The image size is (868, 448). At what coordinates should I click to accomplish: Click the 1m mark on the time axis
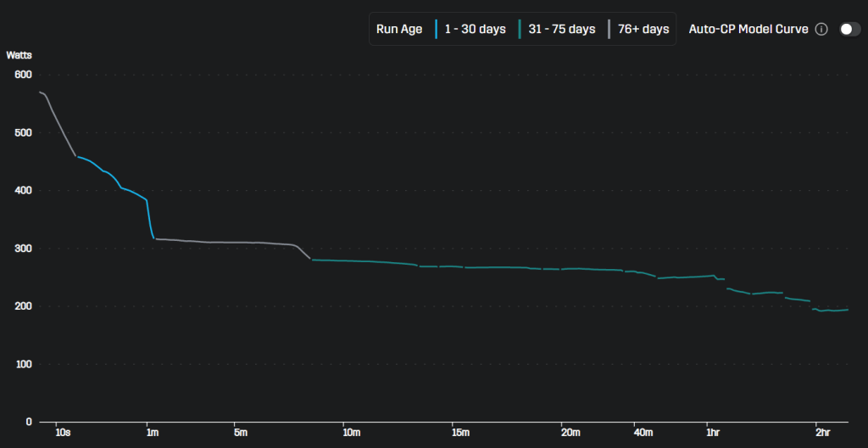pos(153,434)
